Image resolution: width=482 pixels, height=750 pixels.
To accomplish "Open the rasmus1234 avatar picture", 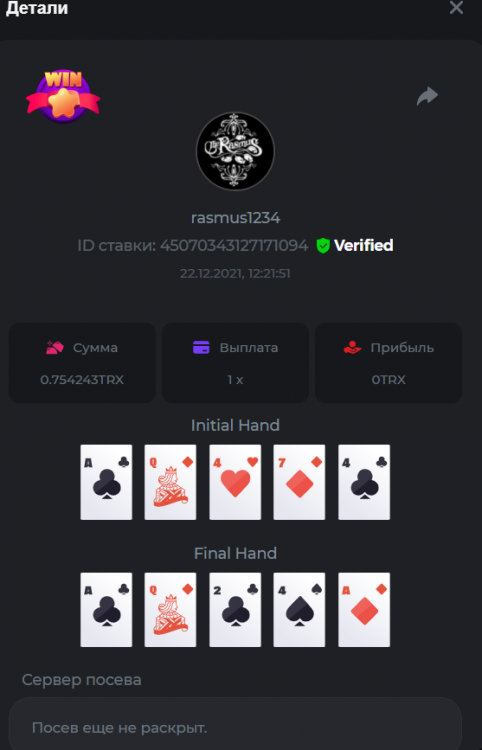I will click(235, 151).
